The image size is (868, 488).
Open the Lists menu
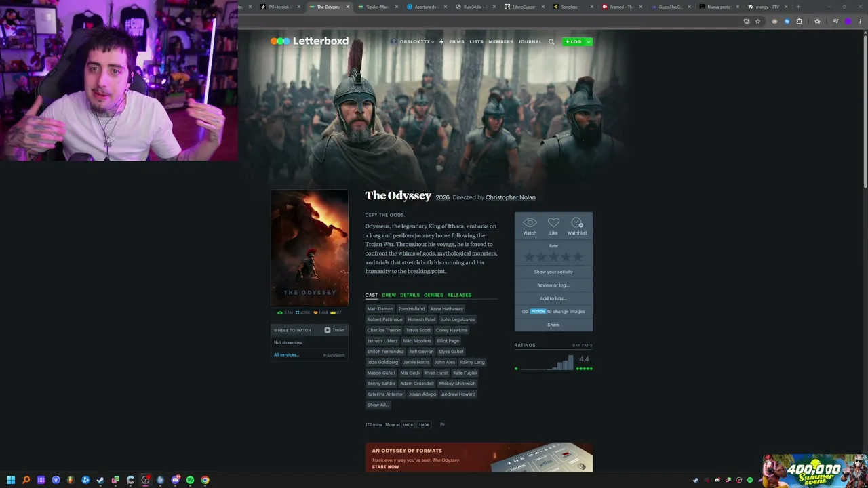476,42
